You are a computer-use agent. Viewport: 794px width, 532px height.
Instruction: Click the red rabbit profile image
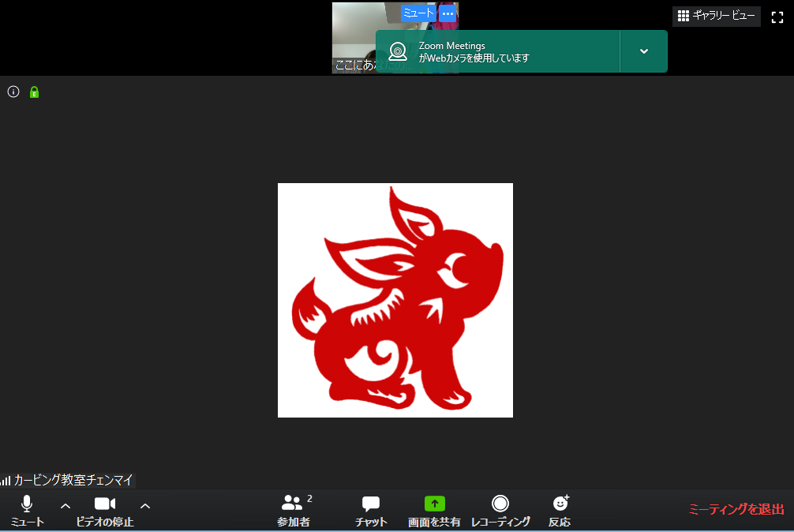pyautogui.click(x=395, y=300)
